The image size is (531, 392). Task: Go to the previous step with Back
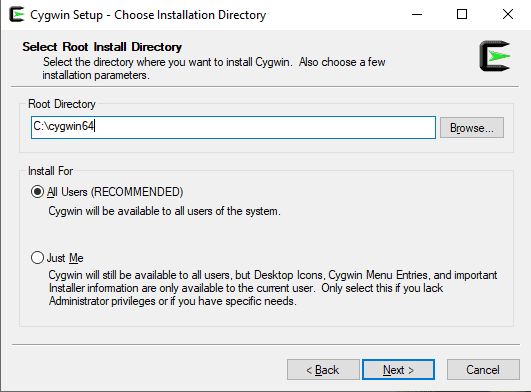pos(323,370)
